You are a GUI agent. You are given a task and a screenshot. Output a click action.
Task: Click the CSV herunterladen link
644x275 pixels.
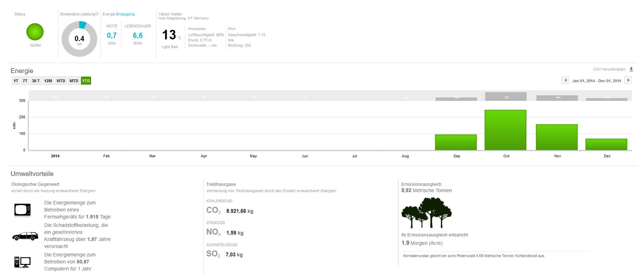coord(609,70)
